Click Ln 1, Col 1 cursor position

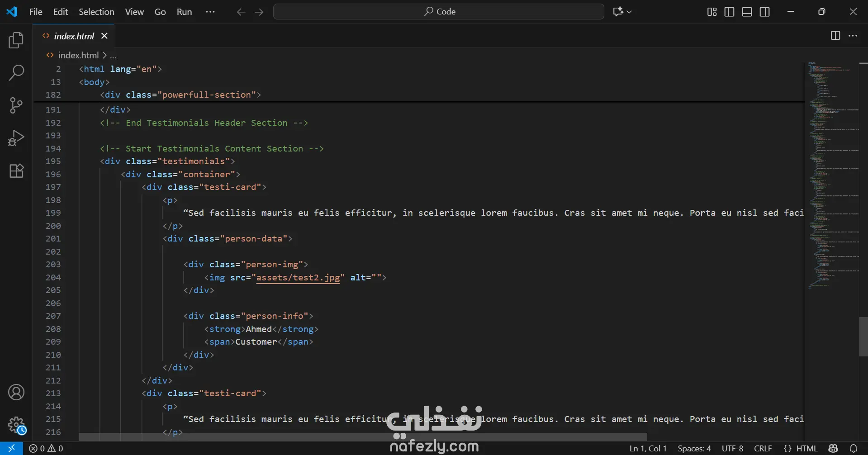648,448
